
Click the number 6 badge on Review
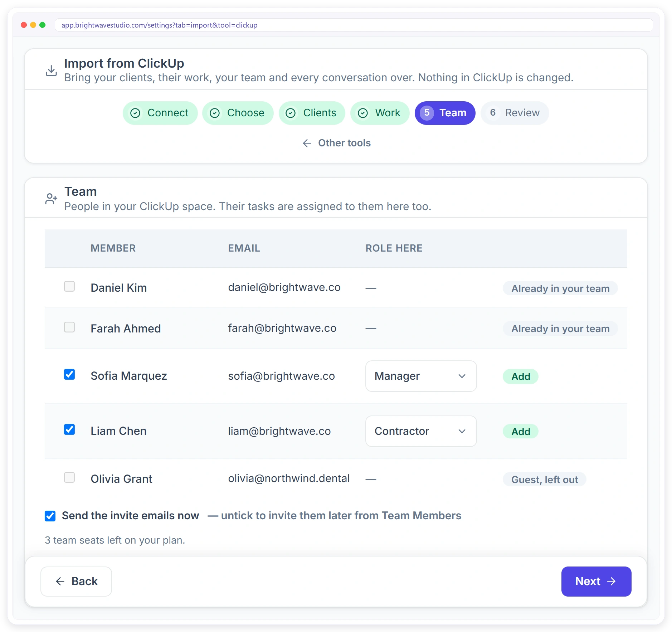pyautogui.click(x=493, y=113)
